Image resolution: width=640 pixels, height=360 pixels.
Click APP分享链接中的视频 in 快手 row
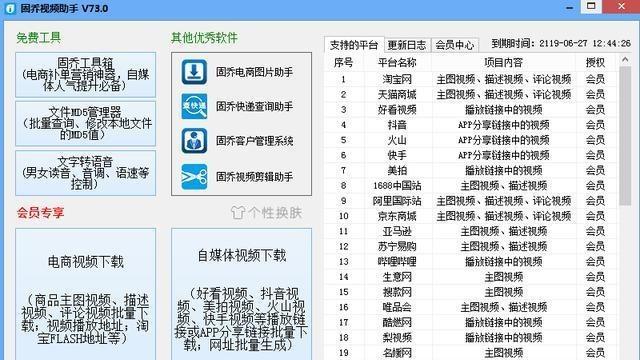pos(503,155)
